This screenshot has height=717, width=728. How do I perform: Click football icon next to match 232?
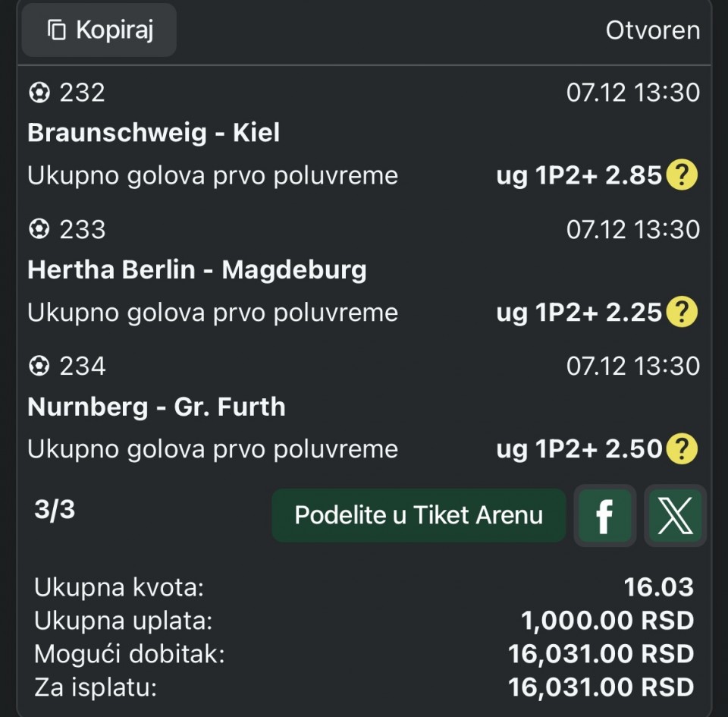click(39, 93)
